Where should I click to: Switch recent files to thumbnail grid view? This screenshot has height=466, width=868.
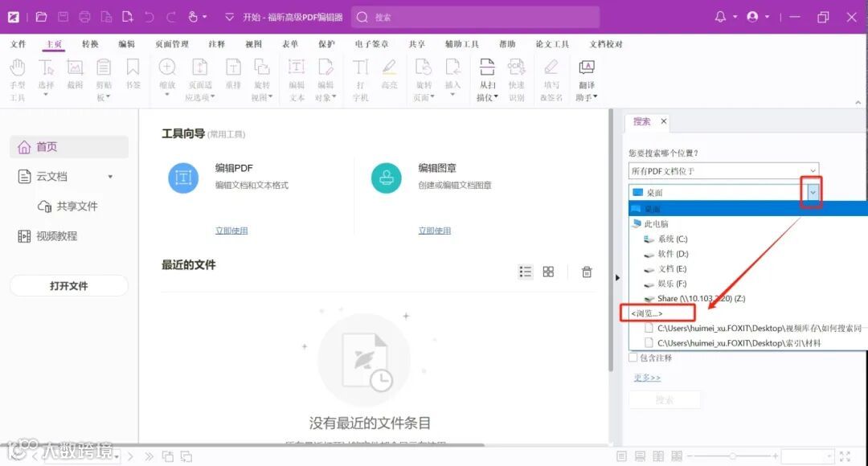pos(548,272)
